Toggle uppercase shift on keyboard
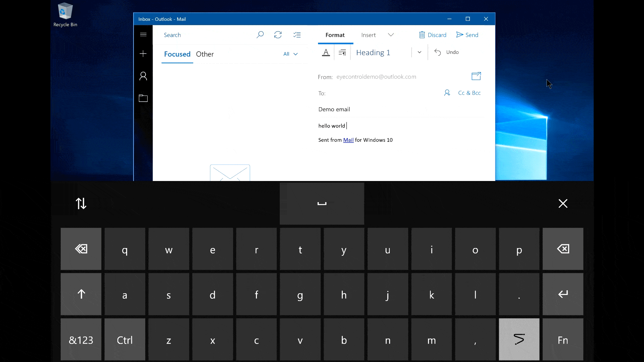The width and height of the screenshot is (644, 362). pos(81,294)
